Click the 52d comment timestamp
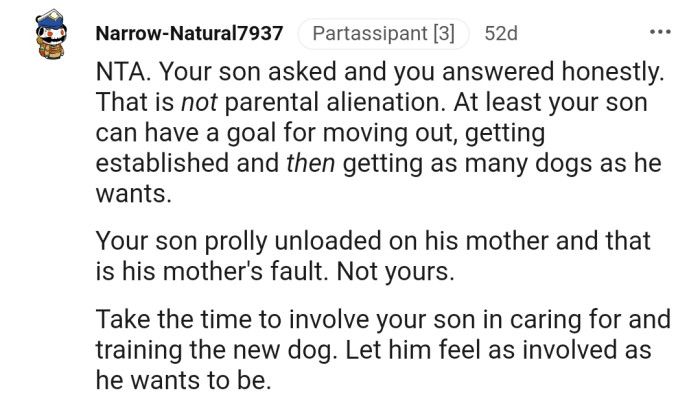The height and width of the screenshot is (408, 700). (x=501, y=34)
